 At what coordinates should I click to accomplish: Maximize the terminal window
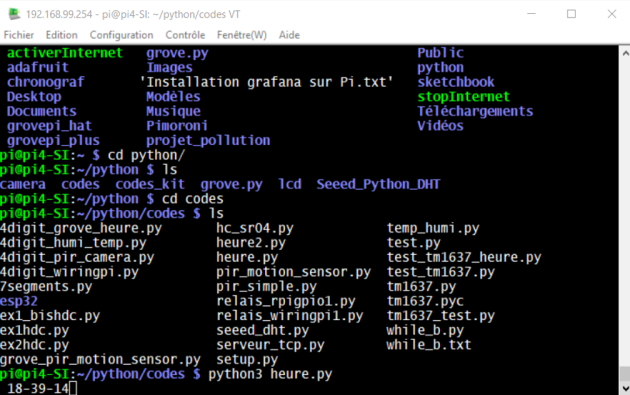(x=571, y=14)
